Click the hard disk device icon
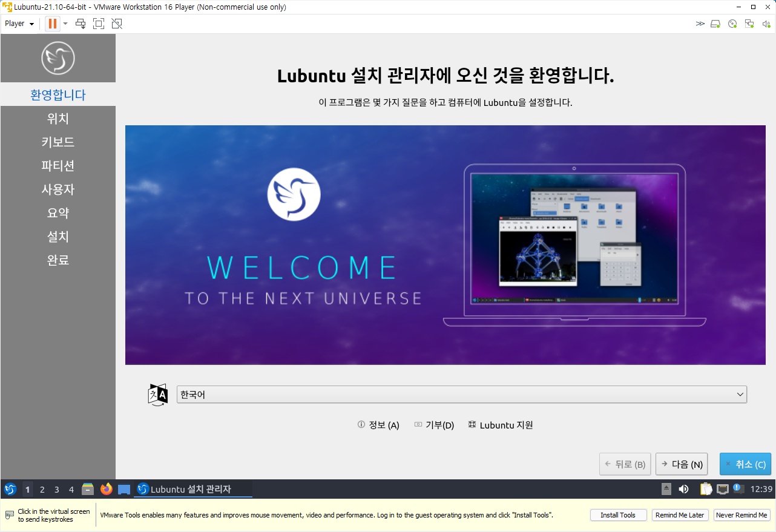 (x=715, y=24)
